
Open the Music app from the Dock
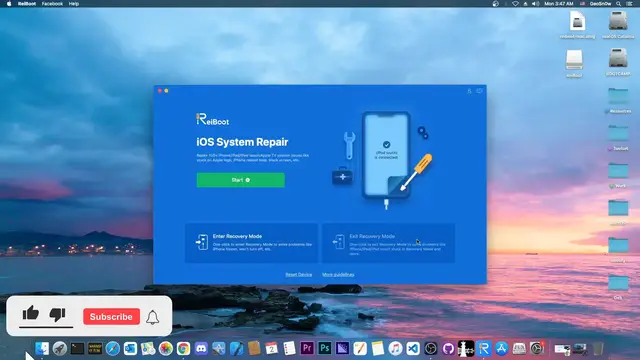395,349
